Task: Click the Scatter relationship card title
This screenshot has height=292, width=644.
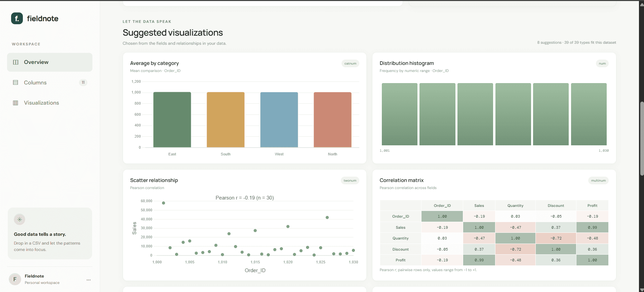Action: tap(154, 180)
